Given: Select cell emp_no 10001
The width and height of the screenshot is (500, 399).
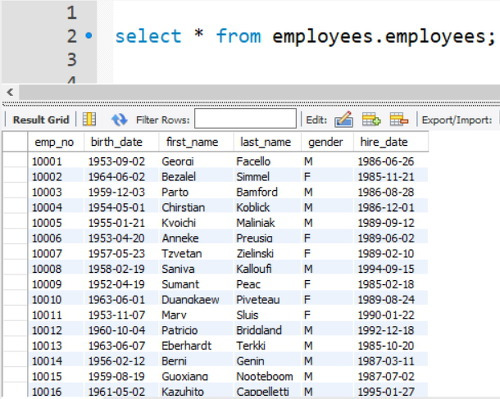Looking at the screenshot, I should pyautogui.click(x=56, y=162).
